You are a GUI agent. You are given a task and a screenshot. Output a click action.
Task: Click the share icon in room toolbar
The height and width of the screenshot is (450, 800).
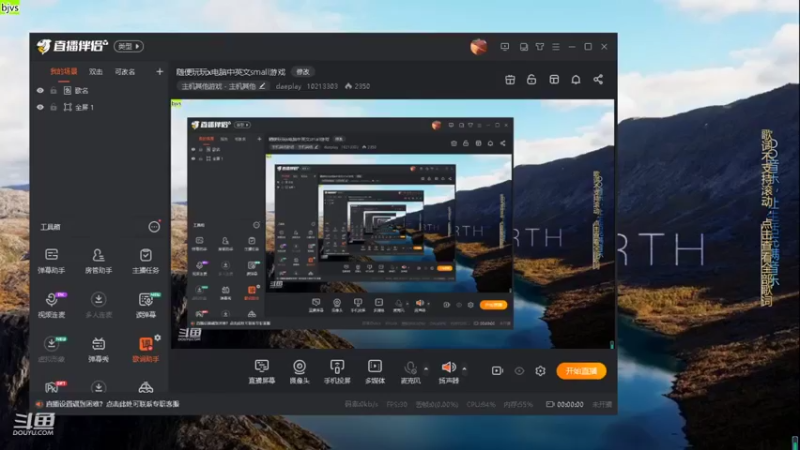[598, 80]
